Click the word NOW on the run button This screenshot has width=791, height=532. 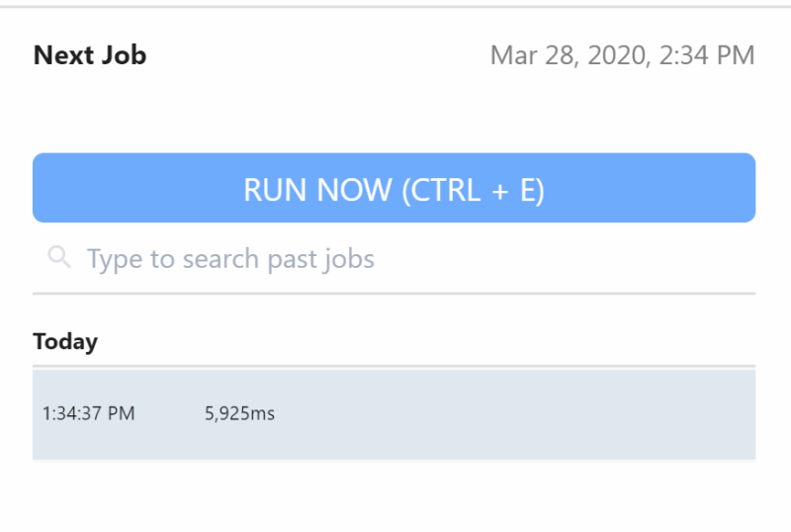coord(354,190)
